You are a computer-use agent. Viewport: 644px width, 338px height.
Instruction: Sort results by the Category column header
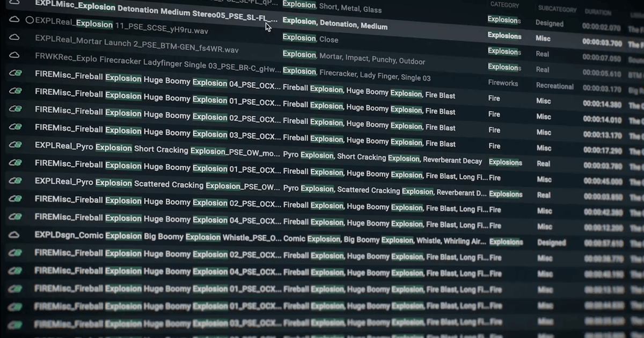504,5
